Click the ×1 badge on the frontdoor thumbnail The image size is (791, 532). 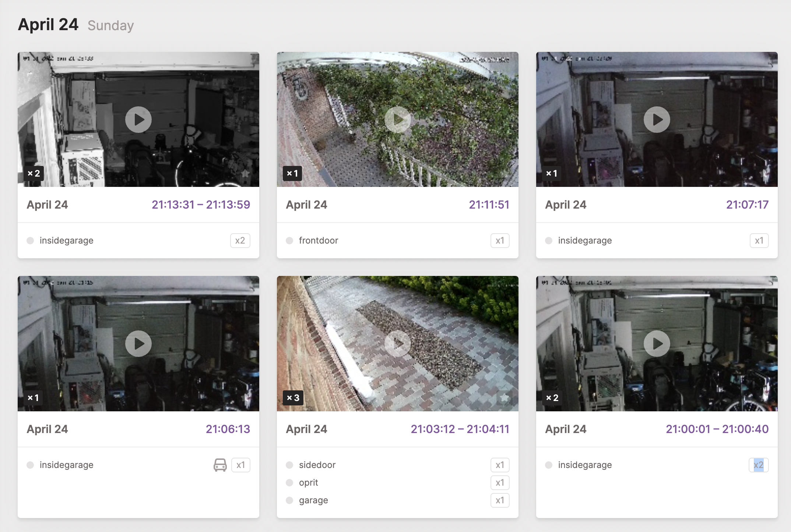[293, 173]
